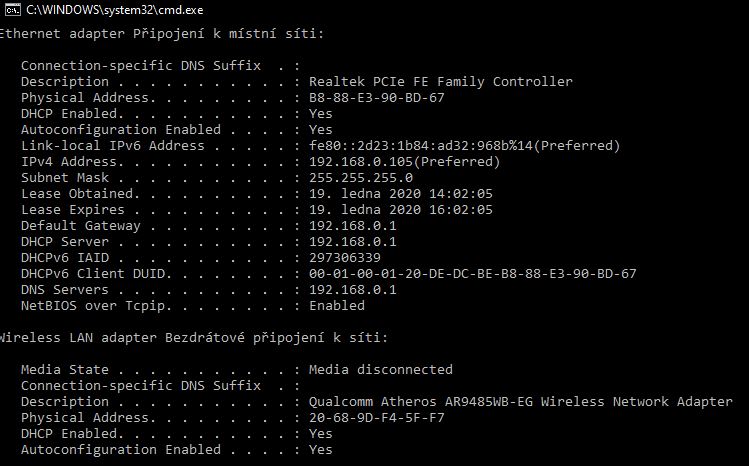Click the DHCP Server address value
749x466 pixels.
[x=353, y=242]
